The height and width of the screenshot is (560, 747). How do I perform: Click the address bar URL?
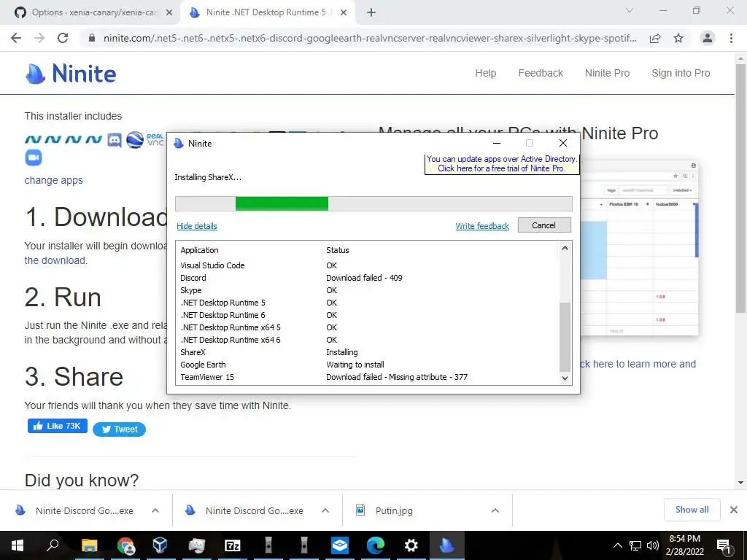pyautogui.click(x=370, y=38)
